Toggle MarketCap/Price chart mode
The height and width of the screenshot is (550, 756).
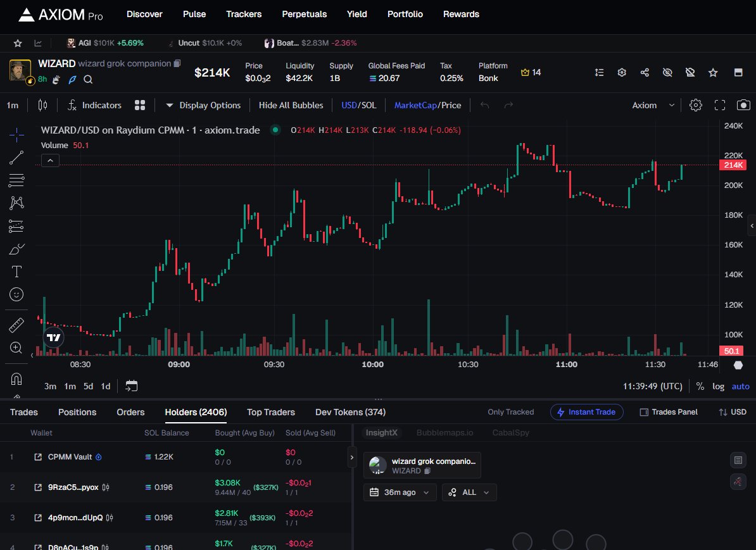tap(427, 105)
